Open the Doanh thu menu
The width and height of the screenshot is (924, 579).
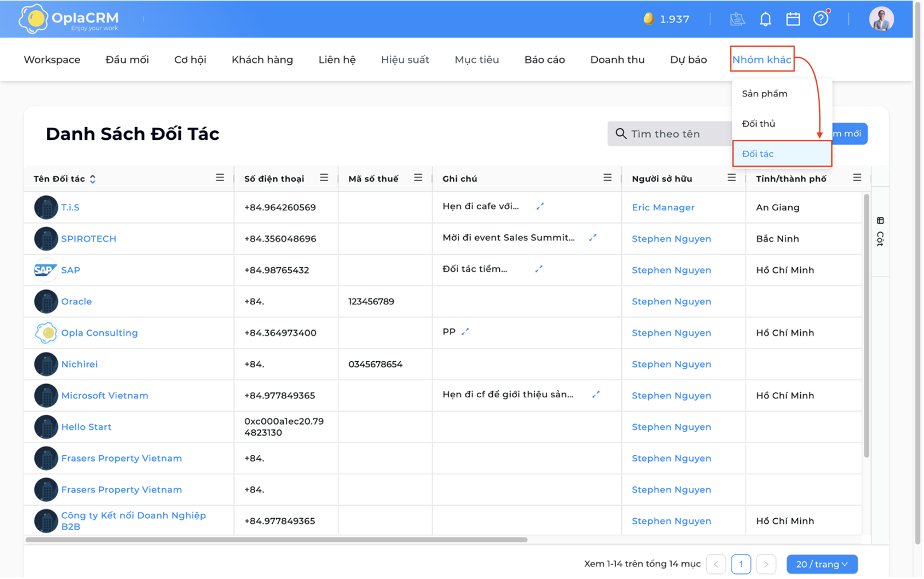(617, 60)
